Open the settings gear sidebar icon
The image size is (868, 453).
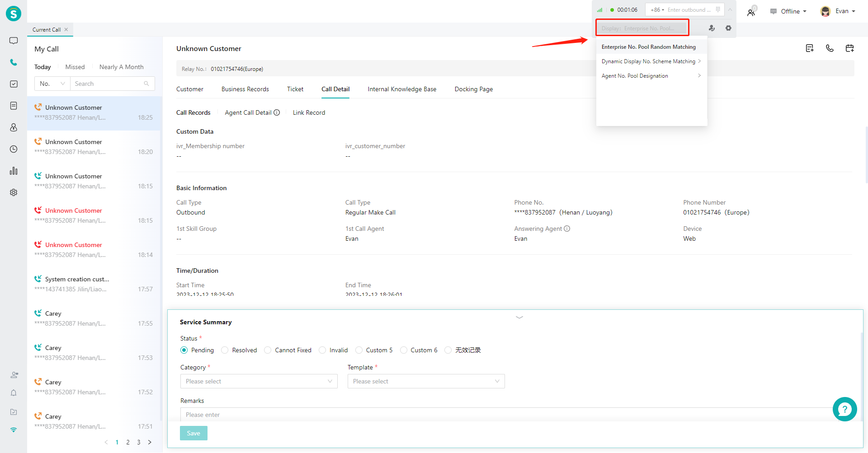pyautogui.click(x=14, y=192)
